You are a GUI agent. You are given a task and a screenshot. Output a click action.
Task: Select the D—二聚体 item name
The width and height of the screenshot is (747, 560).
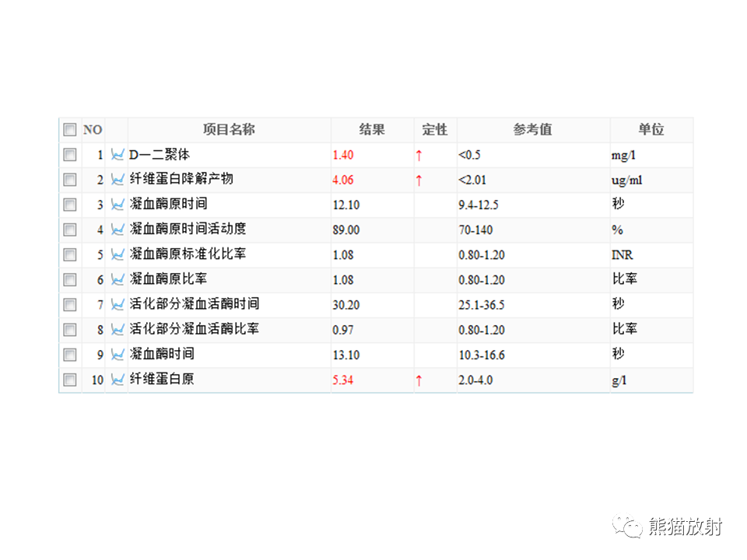point(160,154)
